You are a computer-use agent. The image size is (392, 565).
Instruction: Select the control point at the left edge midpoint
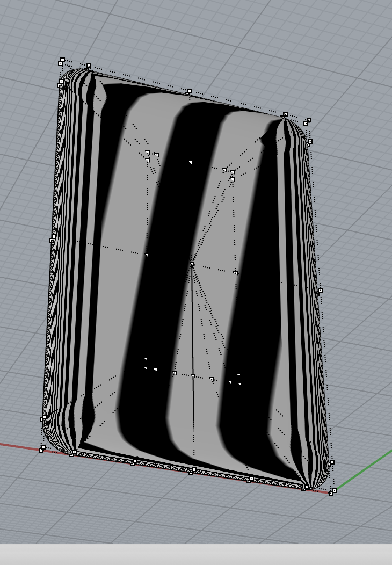point(54,237)
